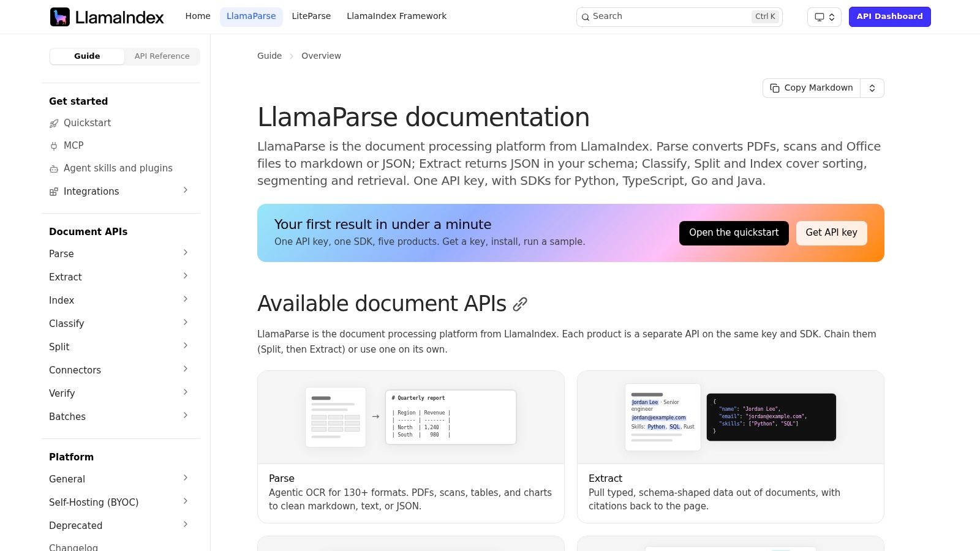
Task: Expand the Self-Hosting (BYOC) section
Action: 186,501
